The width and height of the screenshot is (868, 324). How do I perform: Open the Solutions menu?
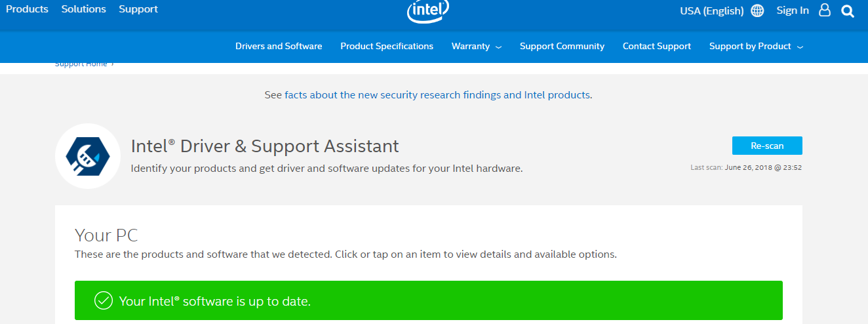pos(84,9)
